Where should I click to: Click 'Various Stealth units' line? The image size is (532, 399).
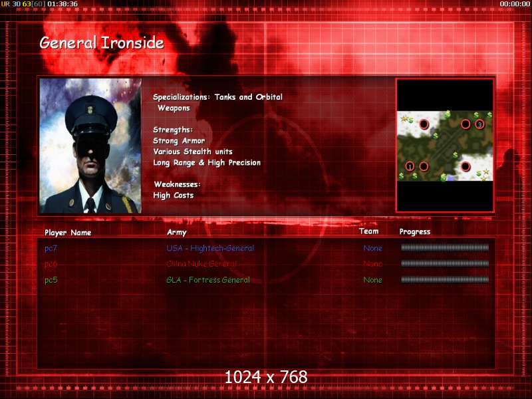(193, 152)
